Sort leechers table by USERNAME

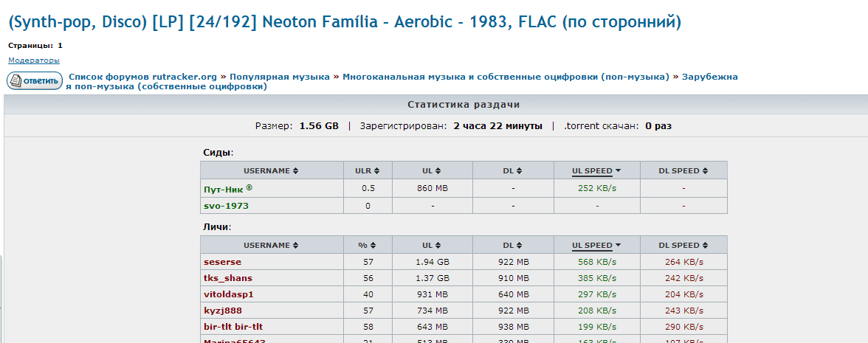[x=272, y=245]
